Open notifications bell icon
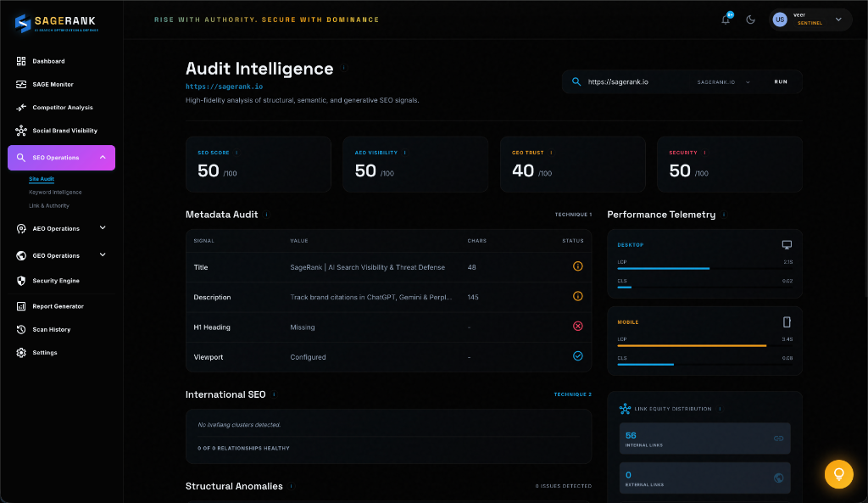 pos(726,20)
